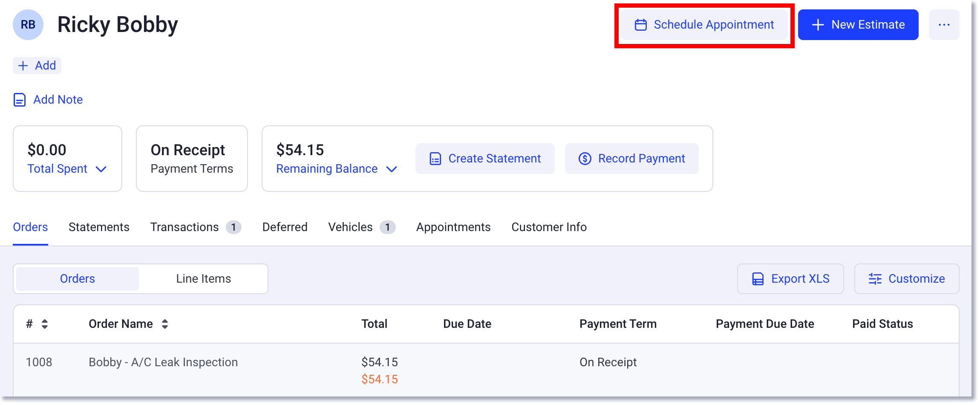Click the spreadsheet icon on Export XLS
The height and width of the screenshot is (405, 980).
757,278
